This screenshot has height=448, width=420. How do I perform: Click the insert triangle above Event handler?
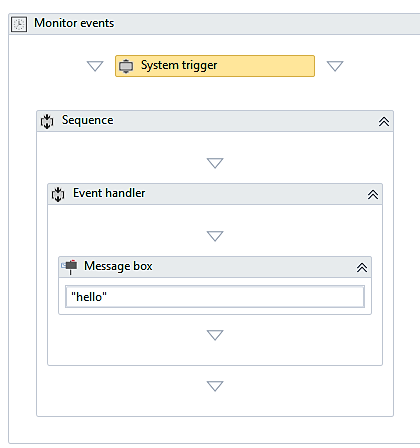pos(215,163)
